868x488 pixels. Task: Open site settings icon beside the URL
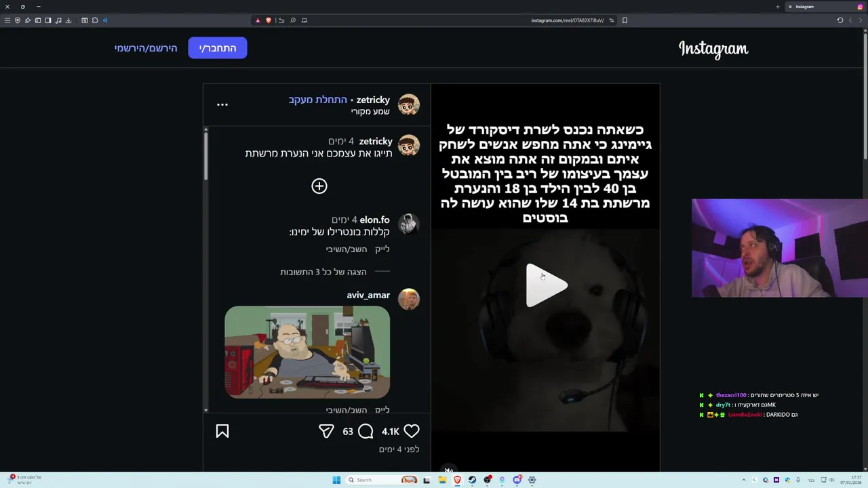click(x=611, y=20)
